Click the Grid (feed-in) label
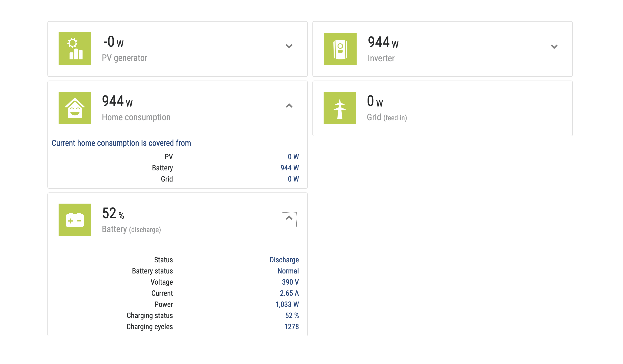The image size is (623, 364). click(387, 117)
